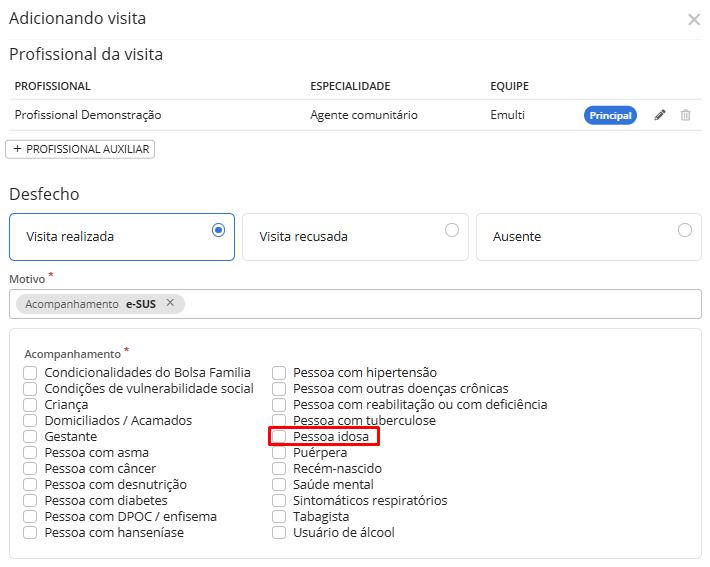The image size is (710, 567).
Task: Click the Profissional Demonstração name cell
Action: [88, 115]
